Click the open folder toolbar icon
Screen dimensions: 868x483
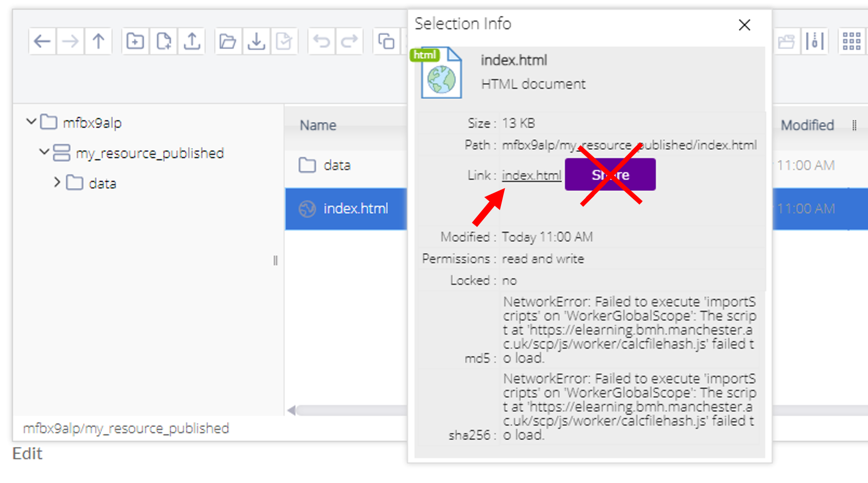228,41
